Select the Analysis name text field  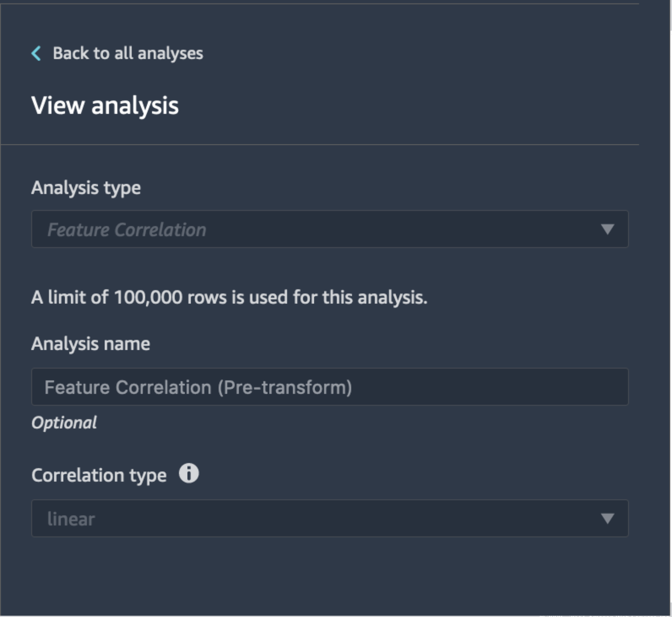tap(330, 387)
